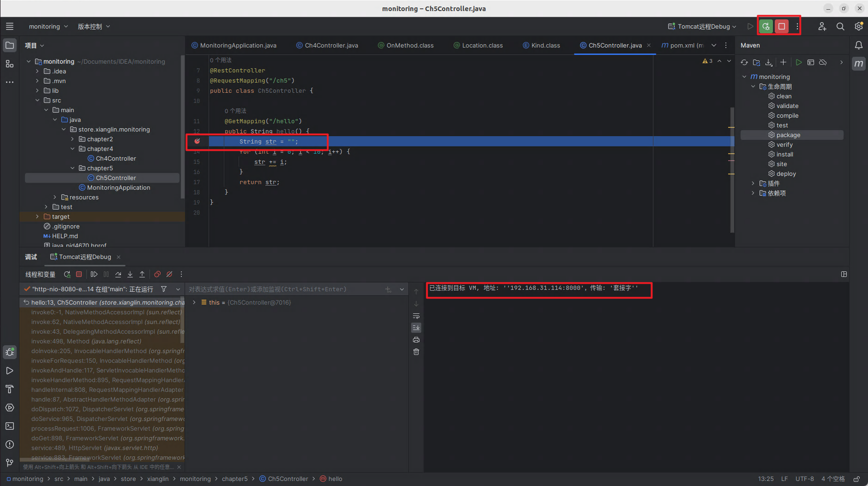Click the editor vertical scrollbar
The image size is (868, 486).
coord(732,170)
